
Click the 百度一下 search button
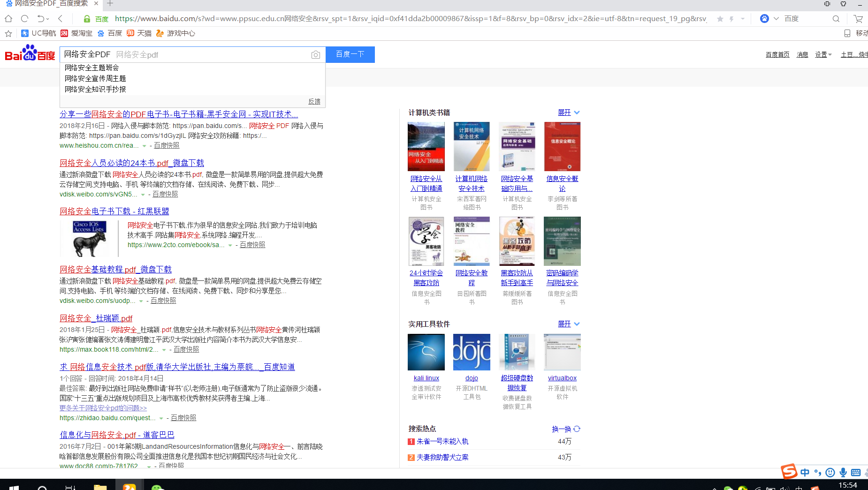[350, 54]
